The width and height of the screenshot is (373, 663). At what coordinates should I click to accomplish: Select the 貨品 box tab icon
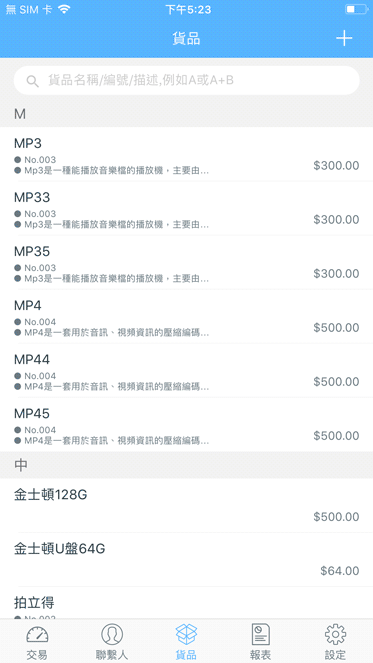click(186, 635)
